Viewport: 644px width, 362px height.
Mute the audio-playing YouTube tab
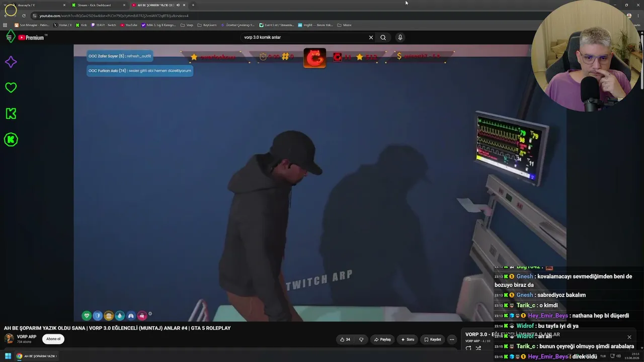click(x=178, y=5)
